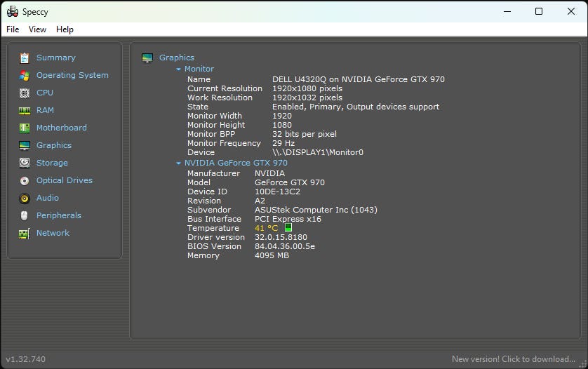Open the File menu
The height and width of the screenshot is (369, 588).
coord(13,29)
